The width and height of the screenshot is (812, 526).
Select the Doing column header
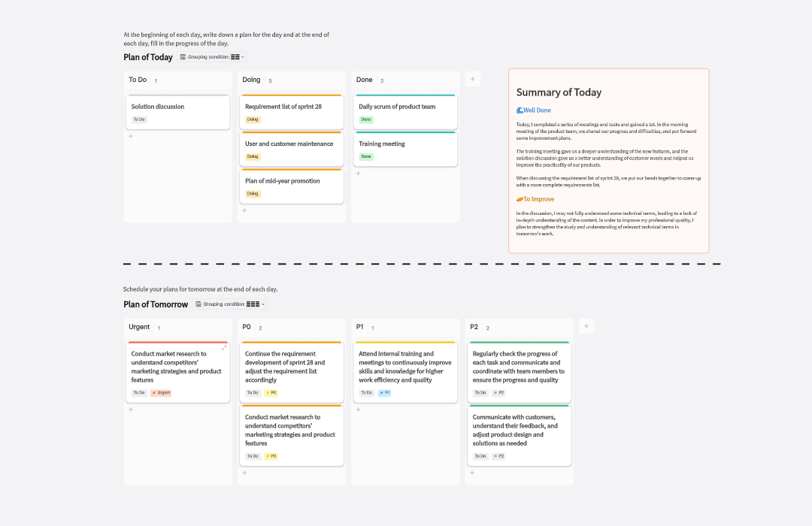click(x=251, y=80)
